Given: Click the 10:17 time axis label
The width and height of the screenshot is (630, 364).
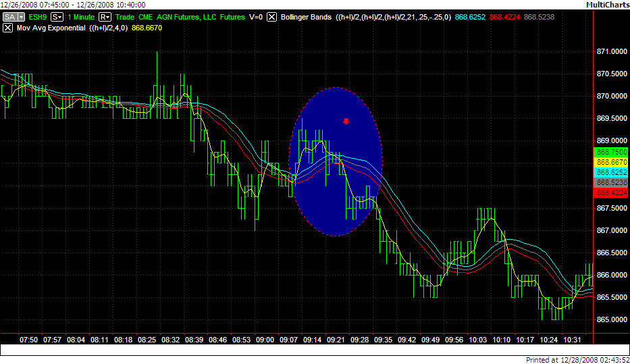Looking at the screenshot, I should 525,340.
